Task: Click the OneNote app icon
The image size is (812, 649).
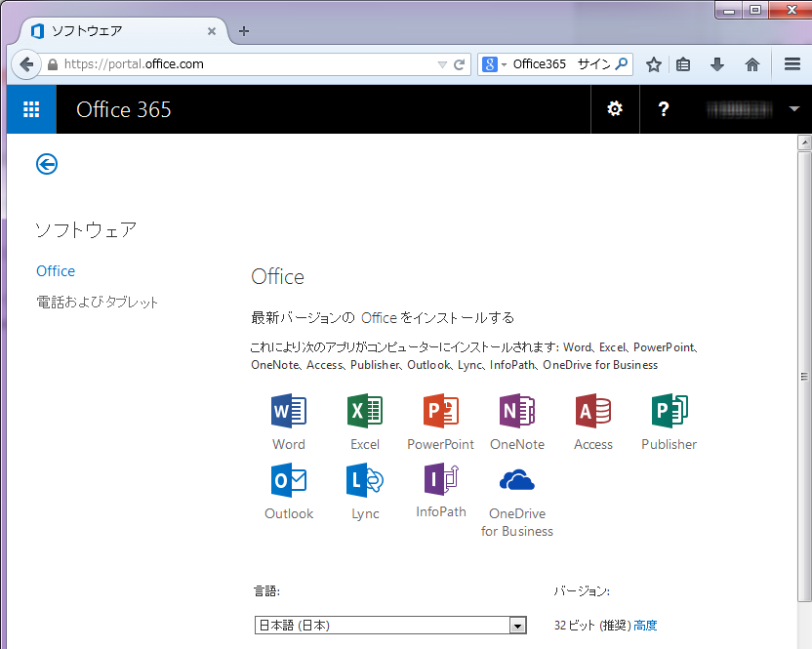Action: tap(517, 411)
